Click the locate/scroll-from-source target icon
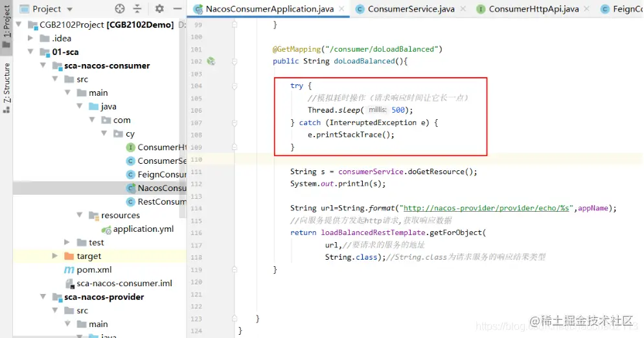This screenshot has height=338, width=644. [x=119, y=8]
